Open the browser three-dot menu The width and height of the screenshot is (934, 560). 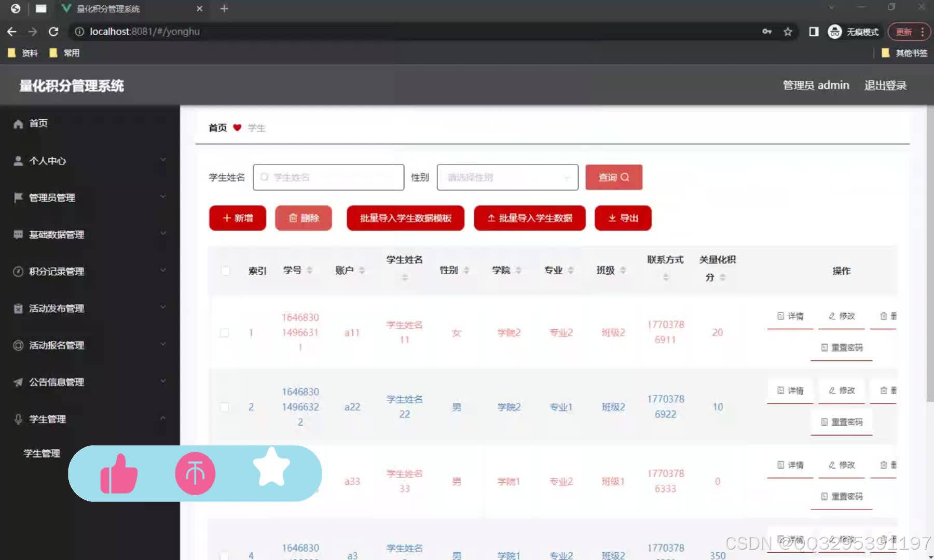(922, 32)
